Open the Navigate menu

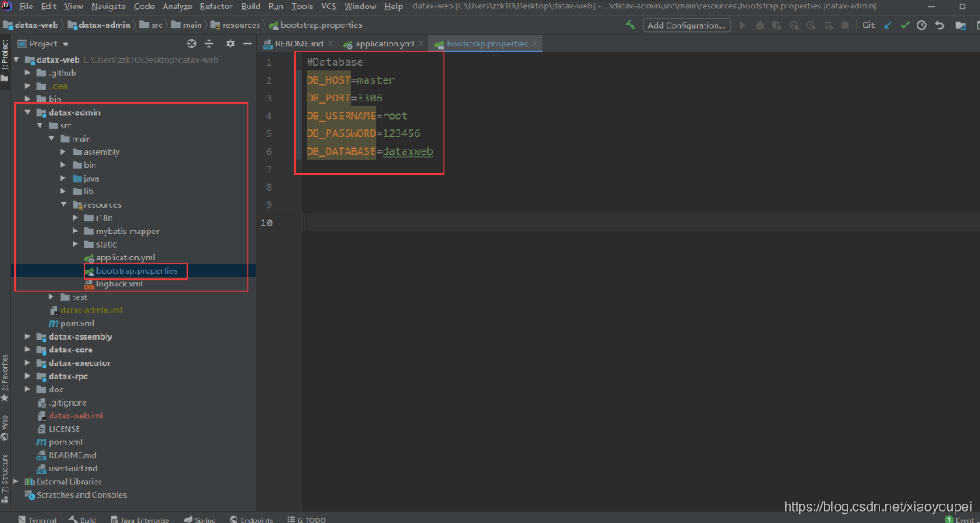click(x=108, y=6)
